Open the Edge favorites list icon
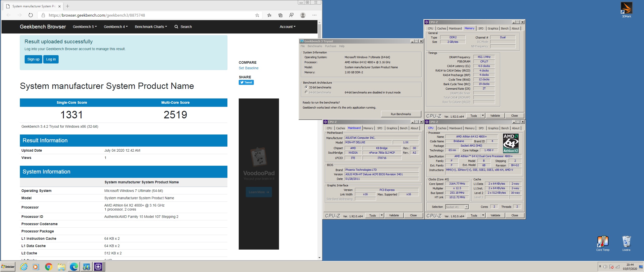The height and width of the screenshot is (272, 644). pos(269,15)
